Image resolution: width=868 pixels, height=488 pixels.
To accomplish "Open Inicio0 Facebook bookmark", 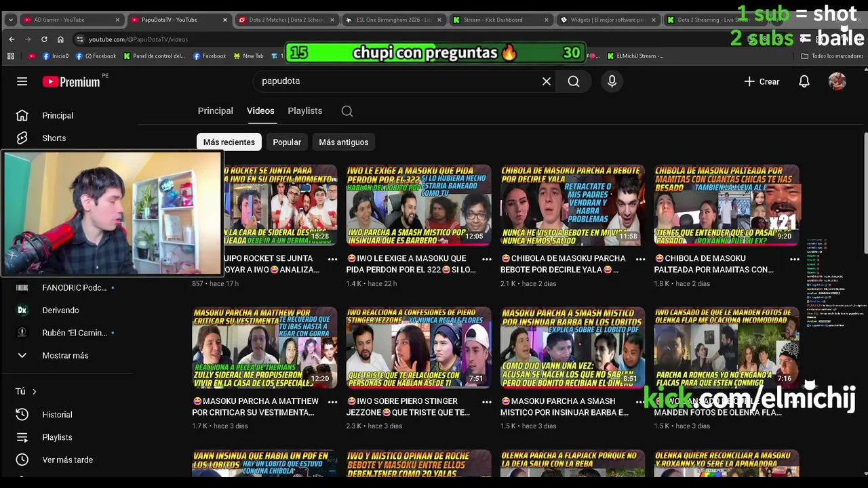I will [56, 56].
